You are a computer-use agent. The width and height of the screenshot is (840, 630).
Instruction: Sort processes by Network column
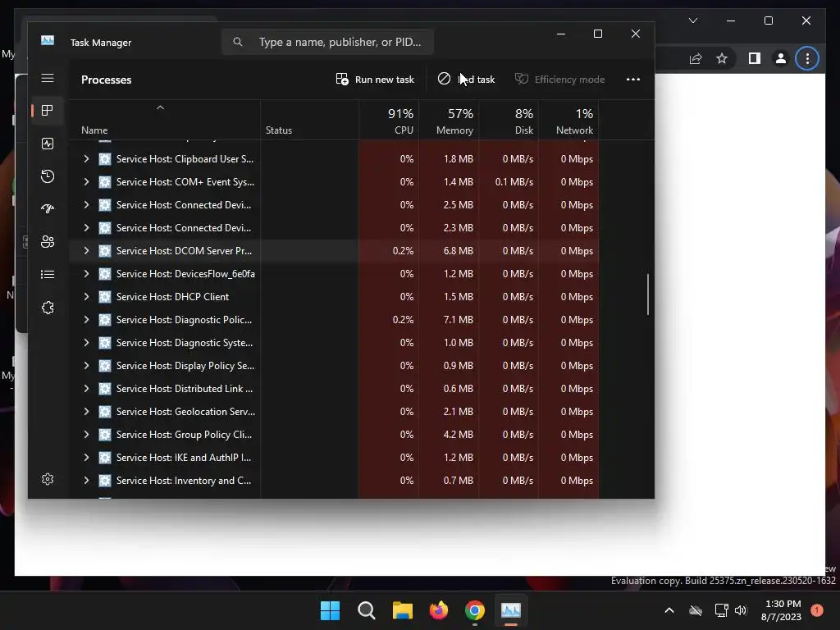[x=569, y=121]
